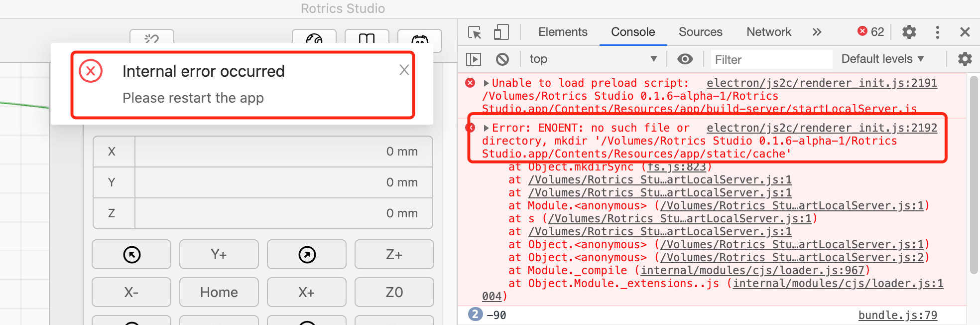
Task: Open the bundle.js:79 source link
Action: click(x=898, y=315)
